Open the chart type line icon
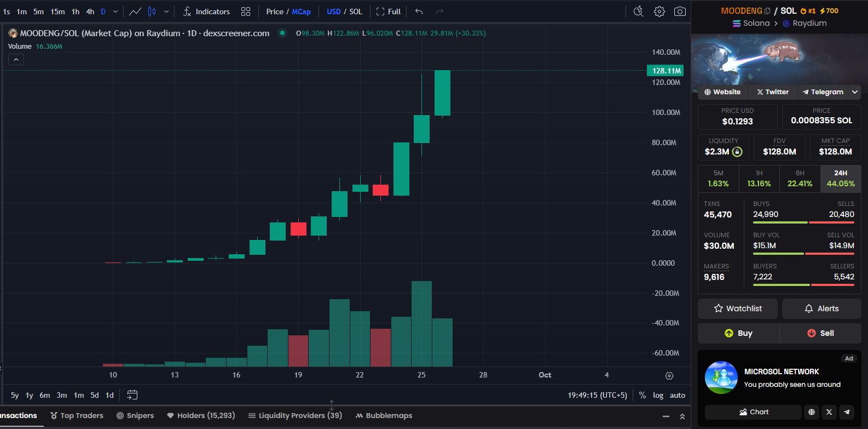The height and width of the screenshot is (429, 868). click(135, 12)
